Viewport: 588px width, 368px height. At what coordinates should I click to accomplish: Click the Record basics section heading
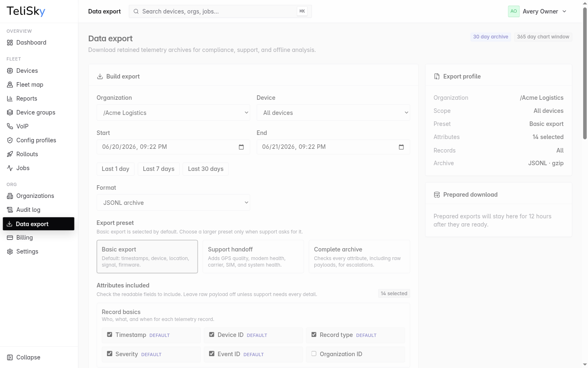[121, 312]
